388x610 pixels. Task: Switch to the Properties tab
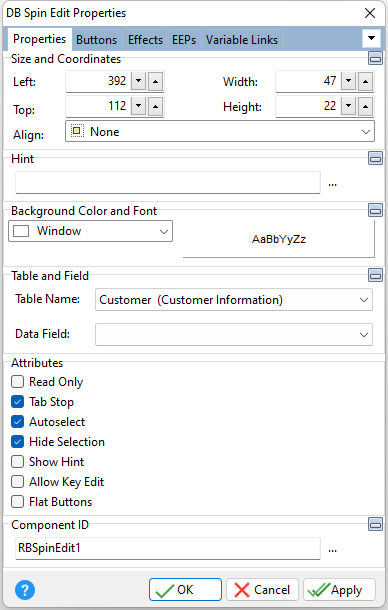tap(39, 39)
